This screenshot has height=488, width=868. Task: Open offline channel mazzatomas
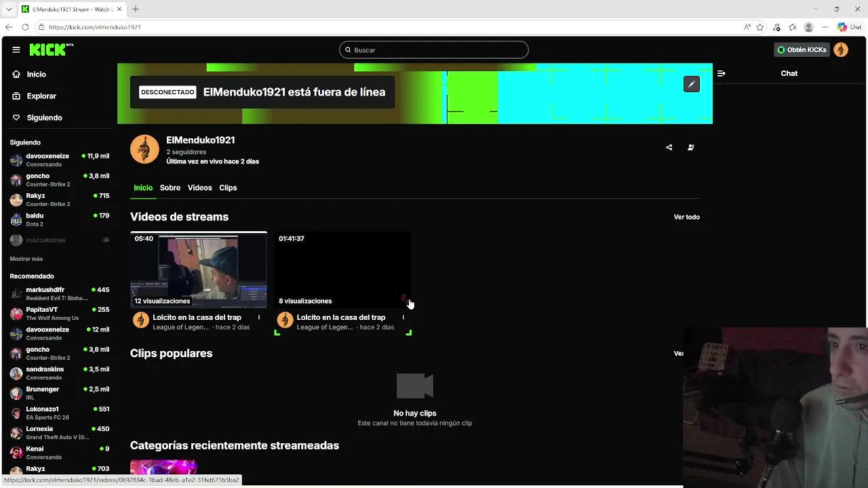pos(59,240)
